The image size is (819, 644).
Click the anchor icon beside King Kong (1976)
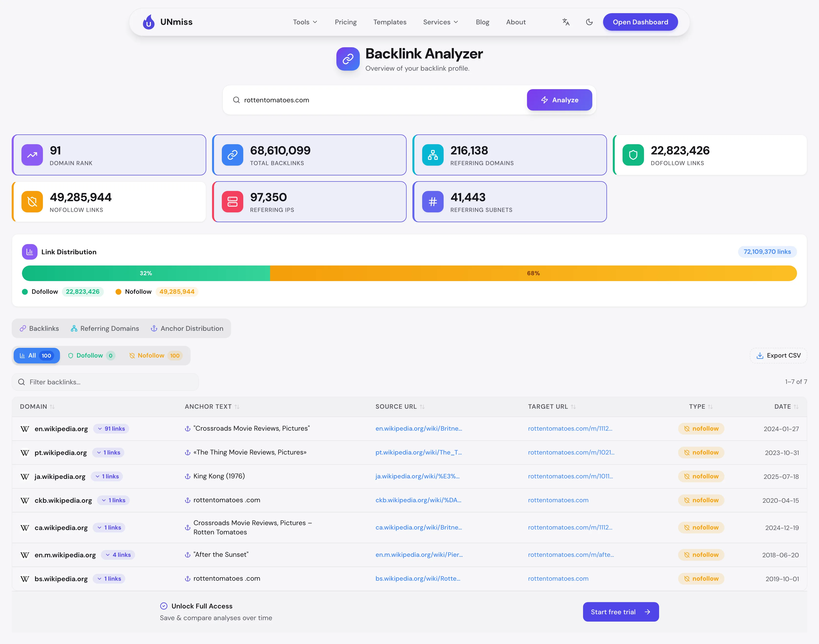click(187, 477)
